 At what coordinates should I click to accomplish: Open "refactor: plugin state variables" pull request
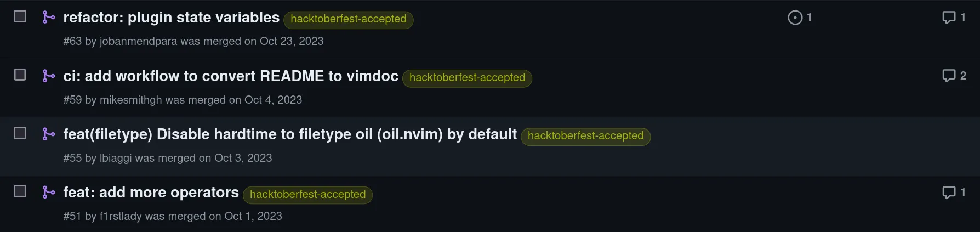pyautogui.click(x=171, y=18)
